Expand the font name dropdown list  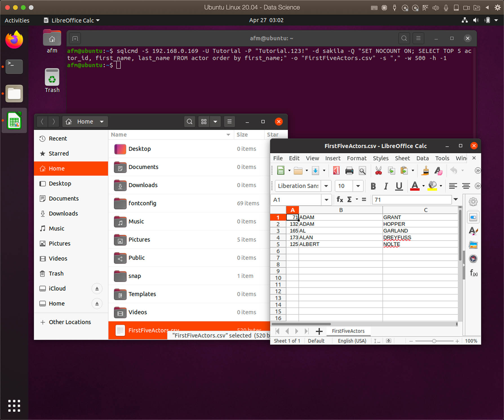pos(326,186)
